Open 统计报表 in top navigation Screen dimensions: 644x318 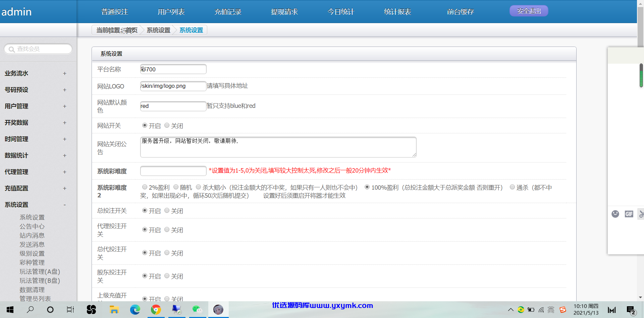[397, 12]
